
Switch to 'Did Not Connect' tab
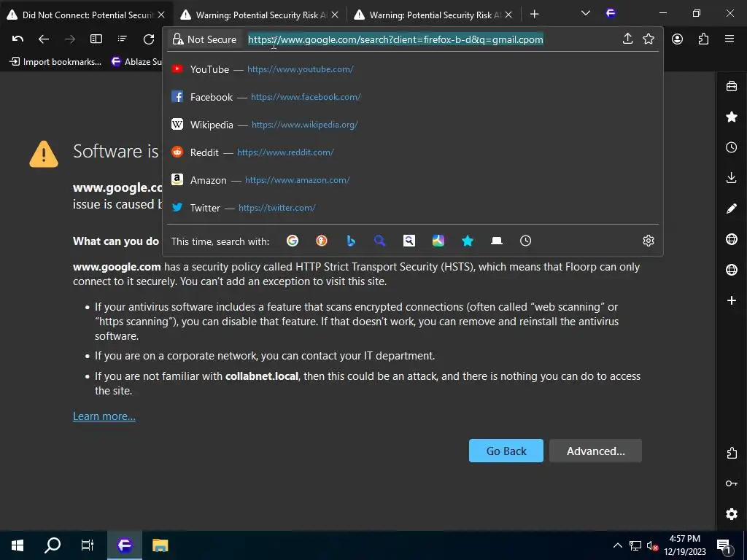[x=87, y=15]
